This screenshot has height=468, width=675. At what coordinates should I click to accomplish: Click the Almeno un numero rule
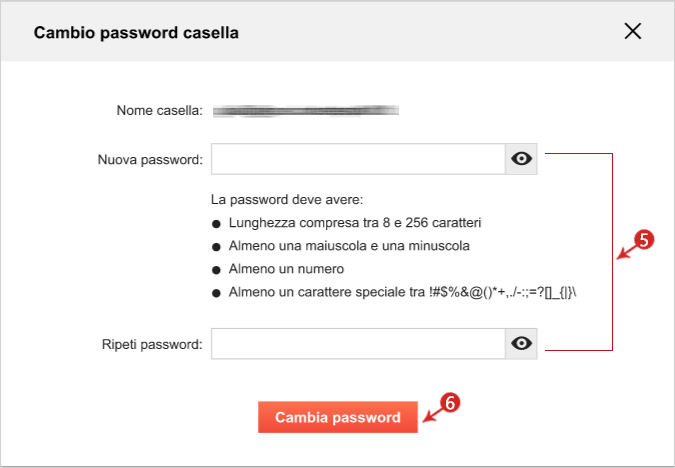tap(286, 269)
